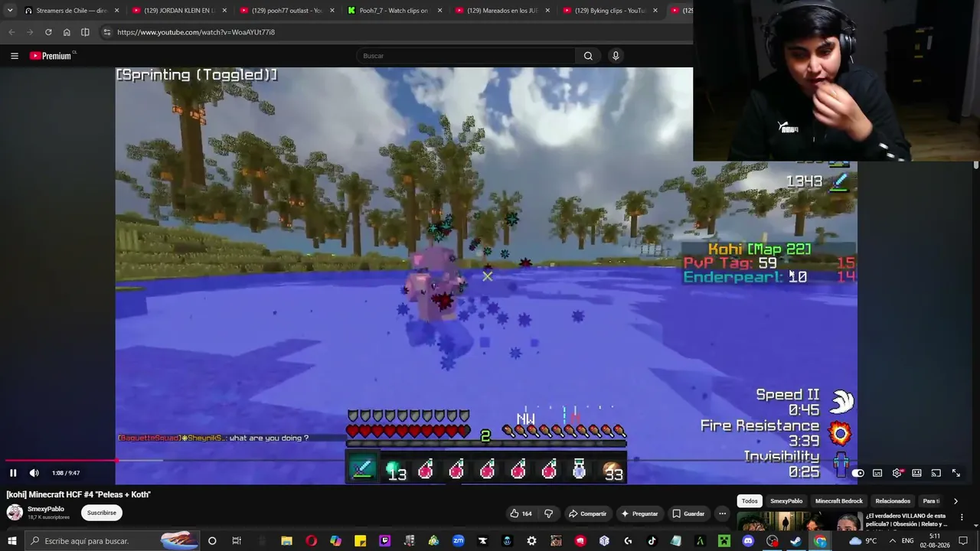
Task: Open Windows Task View
Action: pyautogui.click(x=237, y=541)
